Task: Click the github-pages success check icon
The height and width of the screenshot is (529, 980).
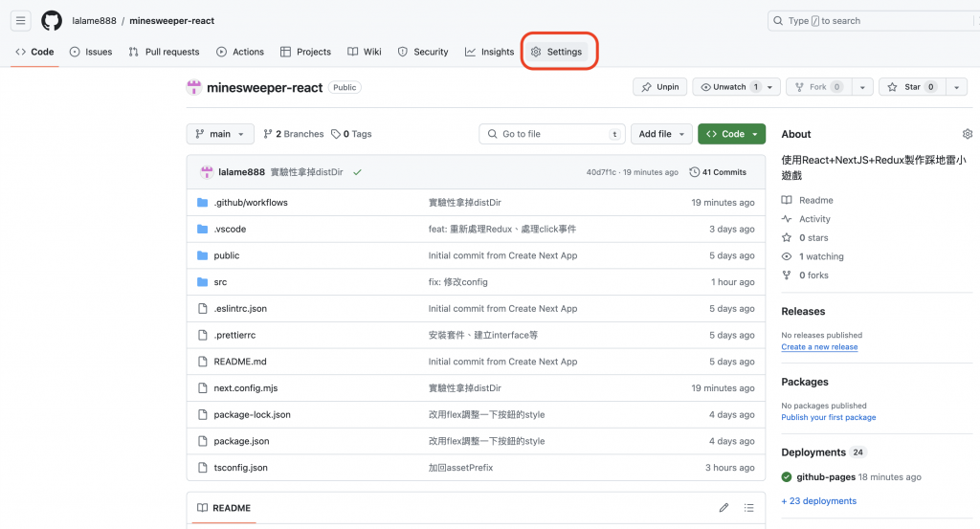Action: point(787,477)
